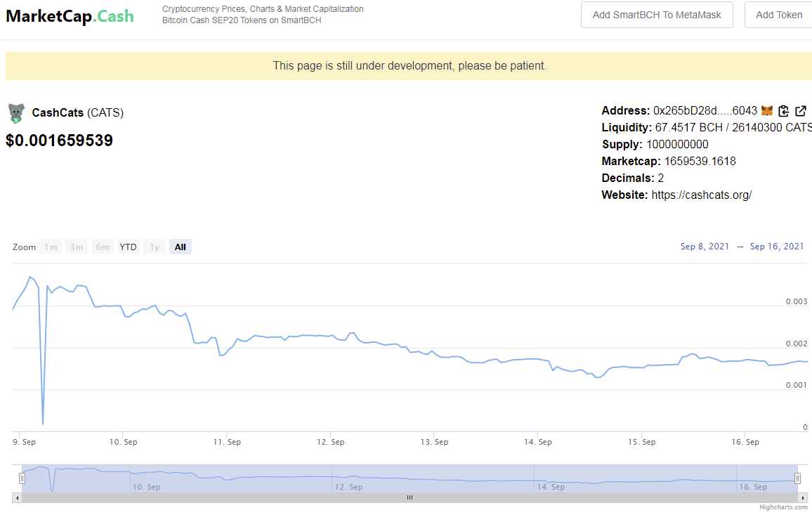Click navigator scrollbar left arrow
Image resolution: width=812 pixels, height=529 pixels.
tap(17, 498)
